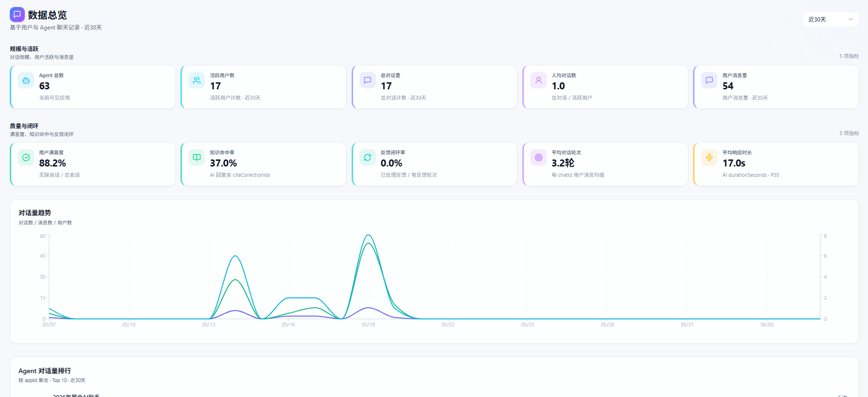Image resolution: width=868 pixels, height=397 pixels.
Task: Click the purple 数据总览 chat logo icon
Action: coord(17,14)
